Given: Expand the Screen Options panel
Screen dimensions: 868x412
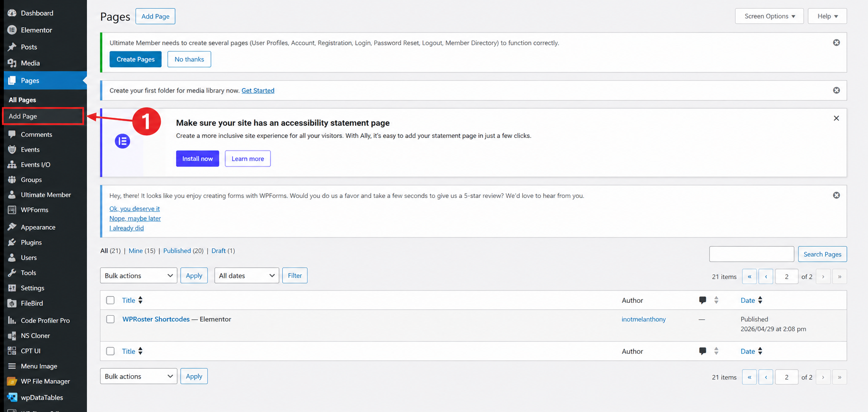Looking at the screenshot, I should click(769, 16).
